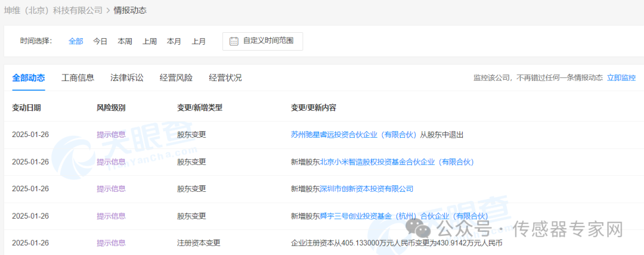Open 舜宇三号创业投资基金 shareholder link
Viewport: 644px width, 255px height.
pyautogui.click(x=404, y=216)
